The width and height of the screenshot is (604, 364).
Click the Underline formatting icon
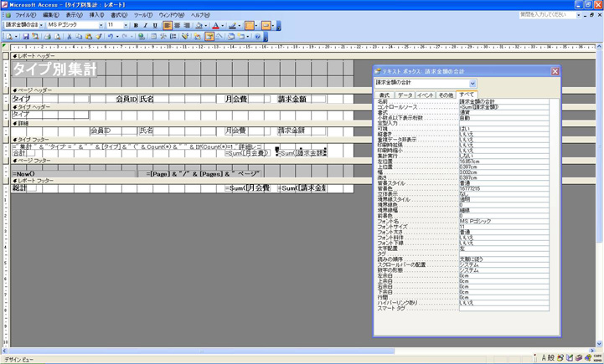155,26
